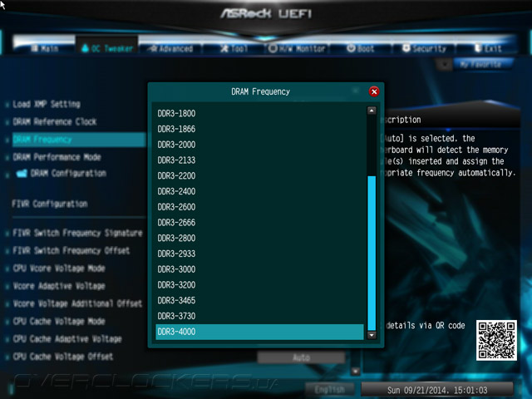
Task: Select Load XMP Setting entry
Action: pyautogui.click(x=47, y=104)
